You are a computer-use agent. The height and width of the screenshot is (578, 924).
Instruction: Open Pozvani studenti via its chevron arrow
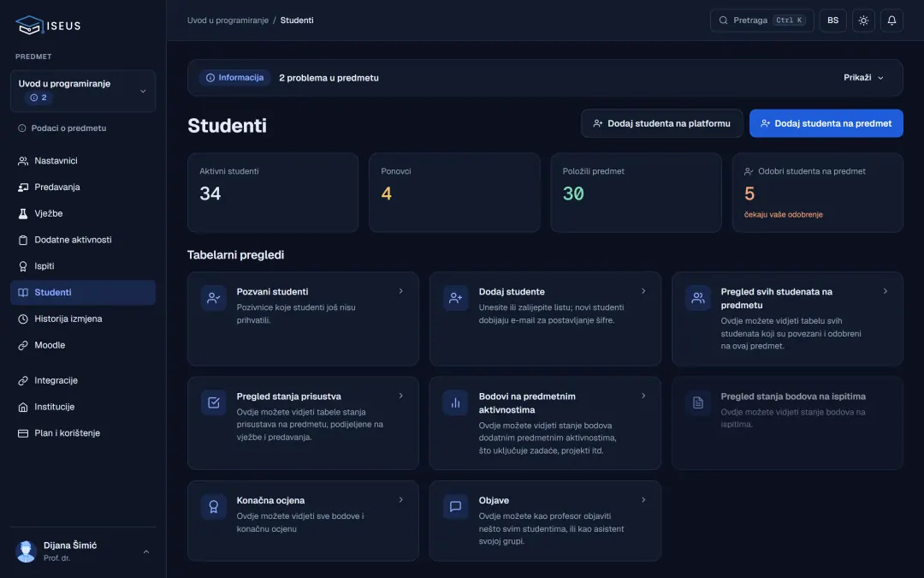coord(400,291)
